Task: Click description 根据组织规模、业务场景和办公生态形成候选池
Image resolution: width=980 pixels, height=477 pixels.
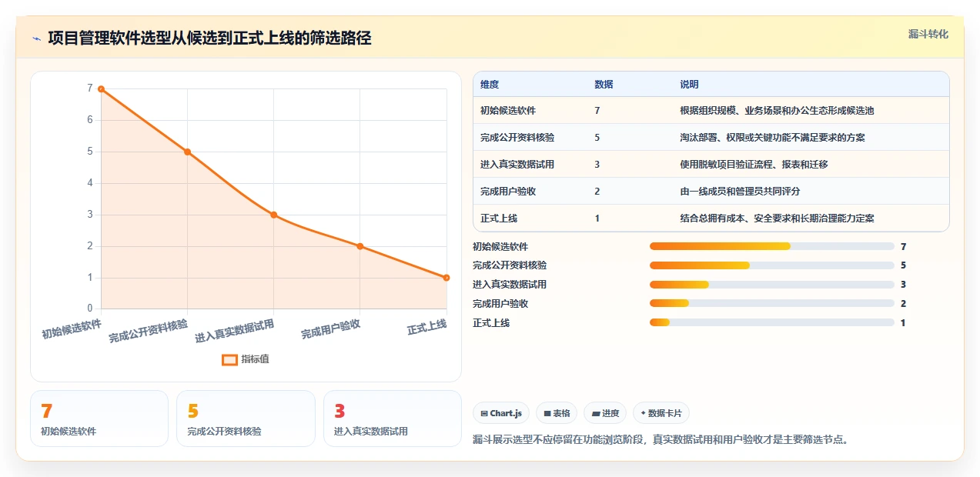Action: click(x=777, y=111)
